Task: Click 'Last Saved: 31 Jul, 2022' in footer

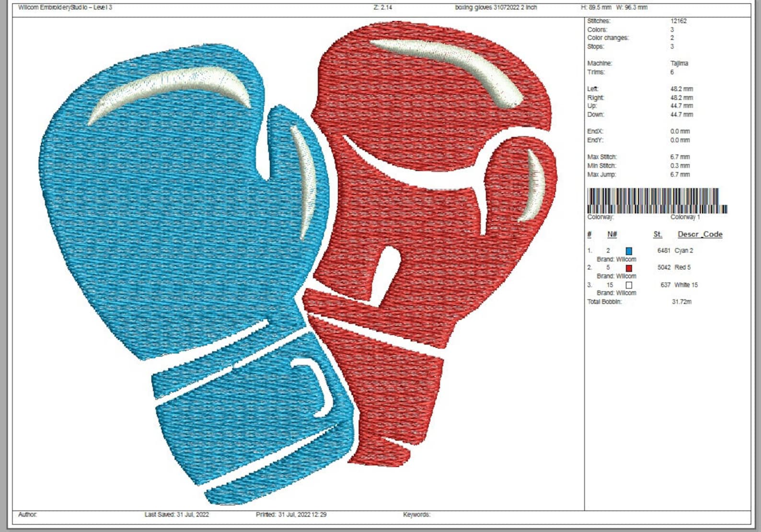Action: coord(177,515)
